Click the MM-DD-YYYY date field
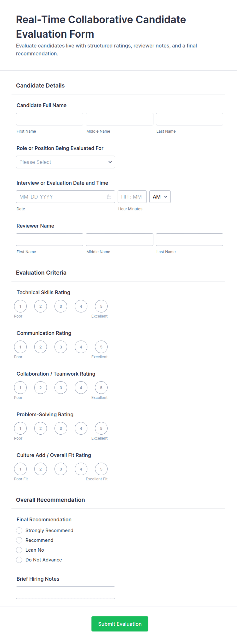This screenshot has width=237, height=644. [x=65, y=197]
